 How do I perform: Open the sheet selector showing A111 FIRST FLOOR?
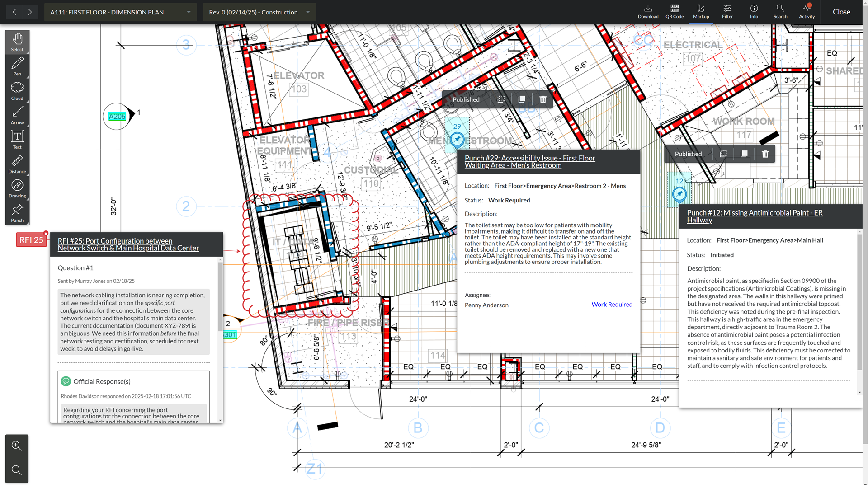pos(120,12)
